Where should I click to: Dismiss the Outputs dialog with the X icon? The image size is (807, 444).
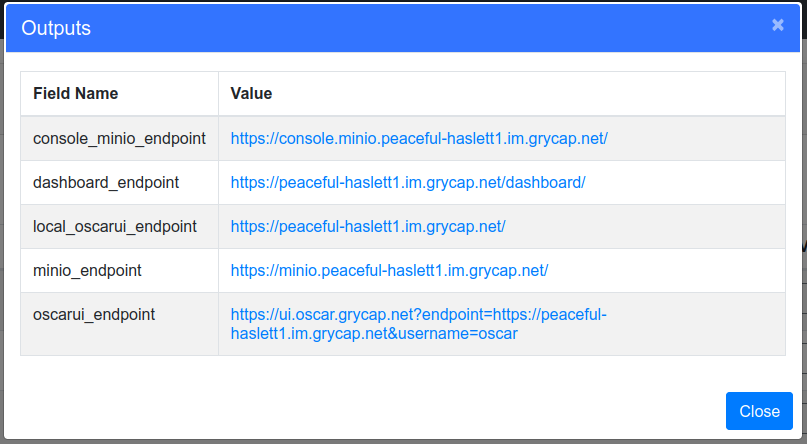[x=777, y=25]
